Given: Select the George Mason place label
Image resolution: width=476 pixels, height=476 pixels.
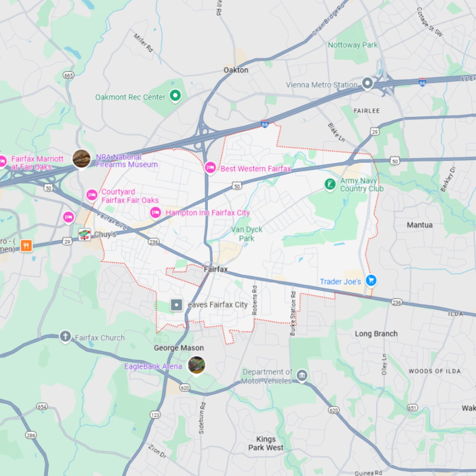Looking at the screenshot, I should (179, 348).
